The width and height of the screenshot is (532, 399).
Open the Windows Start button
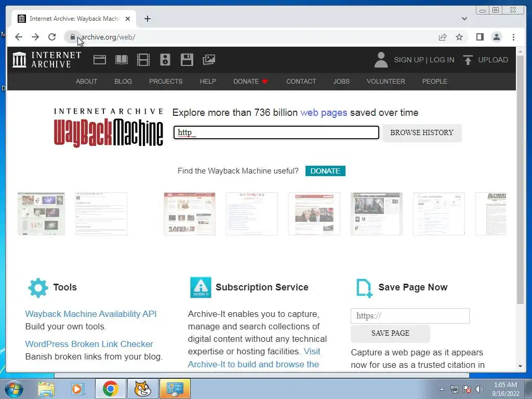pyautogui.click(x=14, y=389)
